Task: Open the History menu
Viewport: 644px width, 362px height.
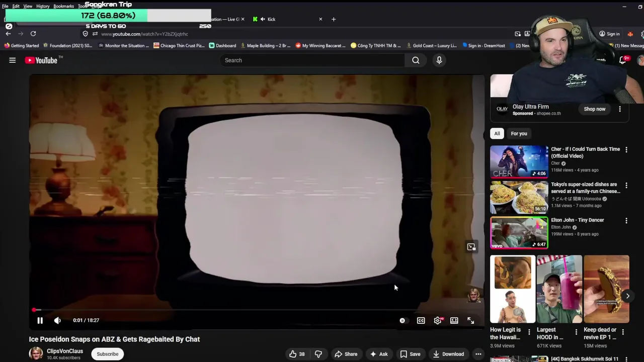Action: (x=43, y=6)
